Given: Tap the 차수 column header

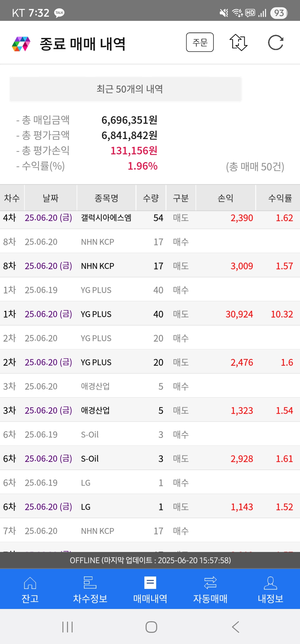Looking at the screenshot, I should click(x=12, y=198).
